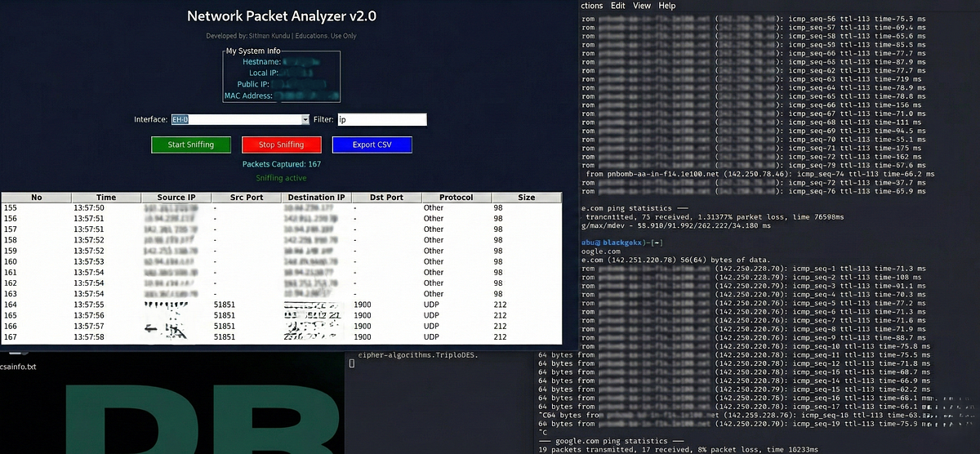Image resolution: width=980 pixels, height=454 pixels.
Task: Click the Developed by credit line
Action: [282, 36]
